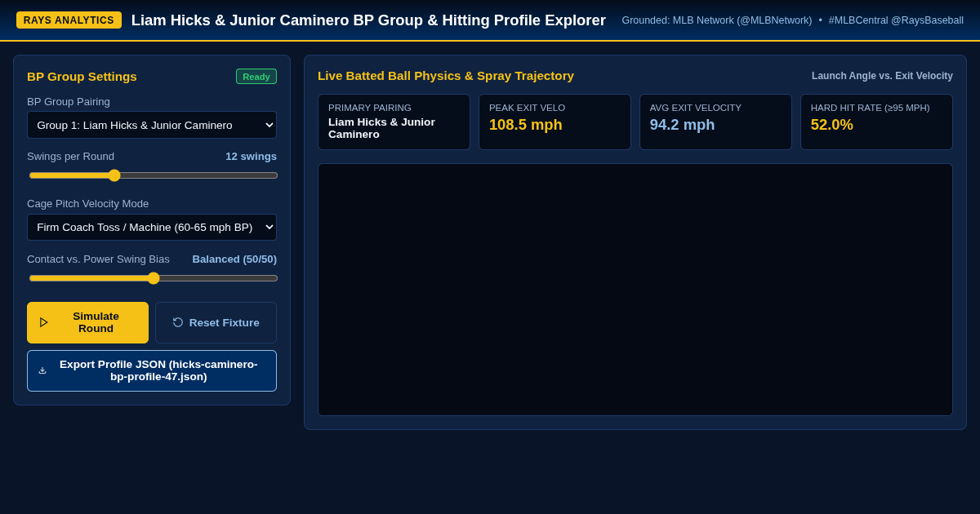Adjust the Swings per Round slider
The image size is (980, 514).
coord(154,175)
